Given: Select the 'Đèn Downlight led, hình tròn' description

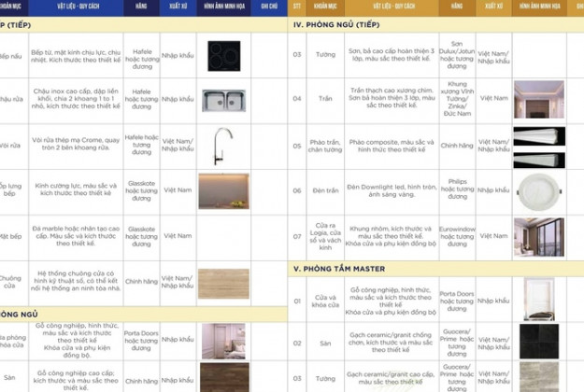Looking at the screenshot, I should 392,190.
